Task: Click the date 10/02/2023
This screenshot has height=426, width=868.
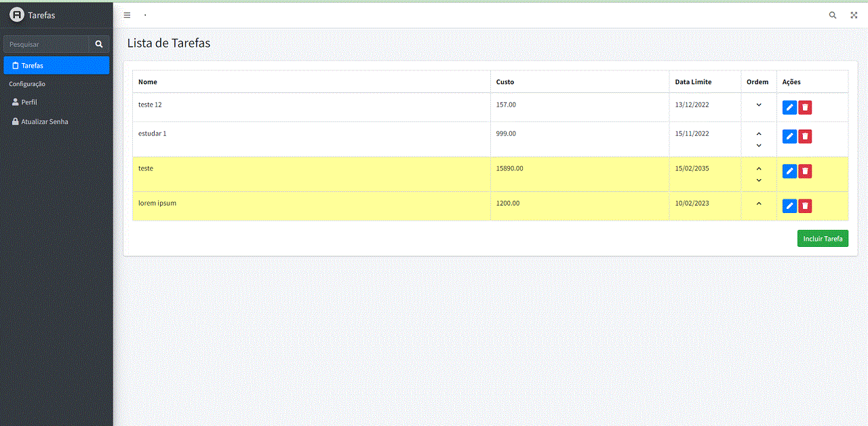Action: tap(692, 203)
